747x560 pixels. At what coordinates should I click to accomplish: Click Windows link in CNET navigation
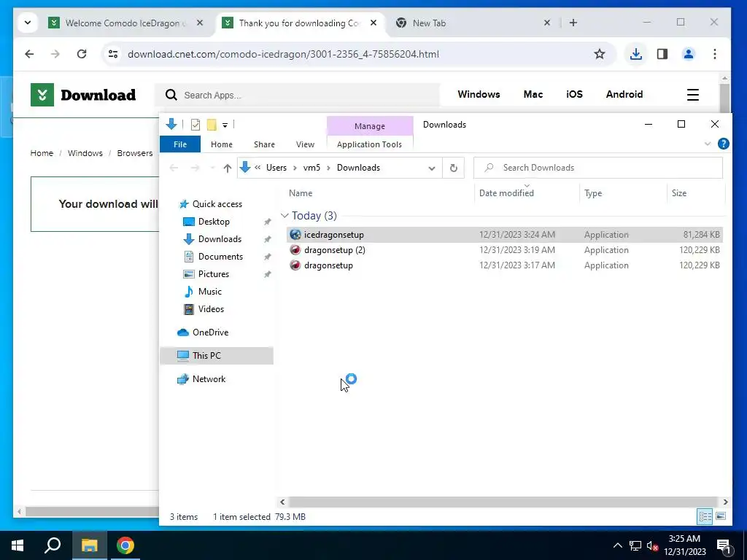(x=479, y=94)
